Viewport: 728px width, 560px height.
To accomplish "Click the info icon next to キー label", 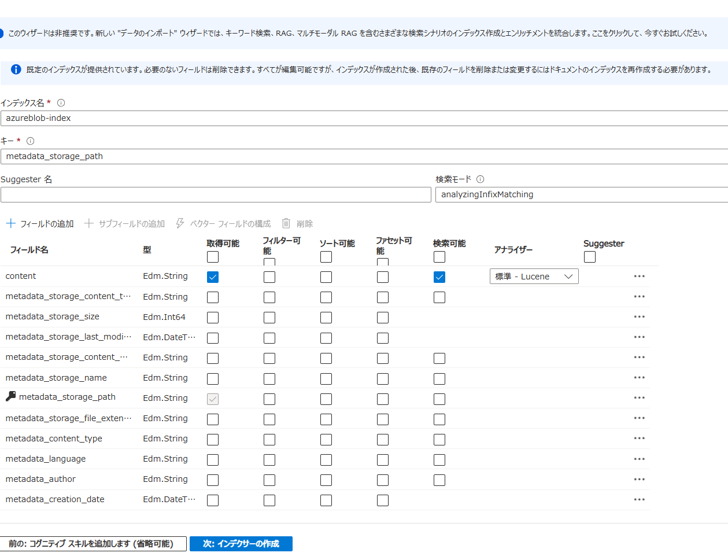I will point(31,141).
